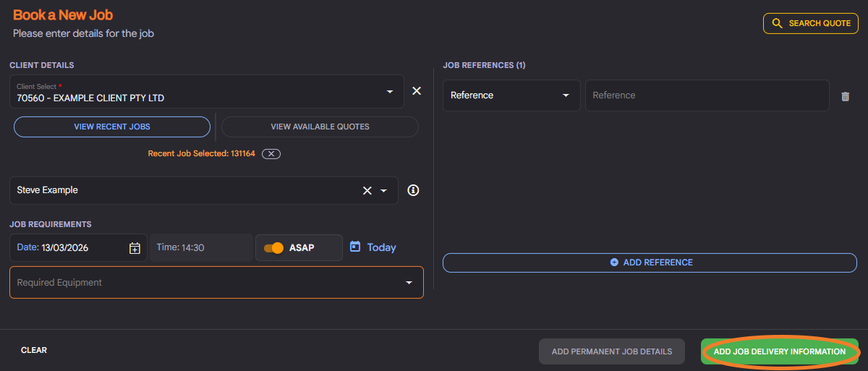Open the Client Select dropdown arrow
This screenshot has height=371, width=868.
click(389, 92)
